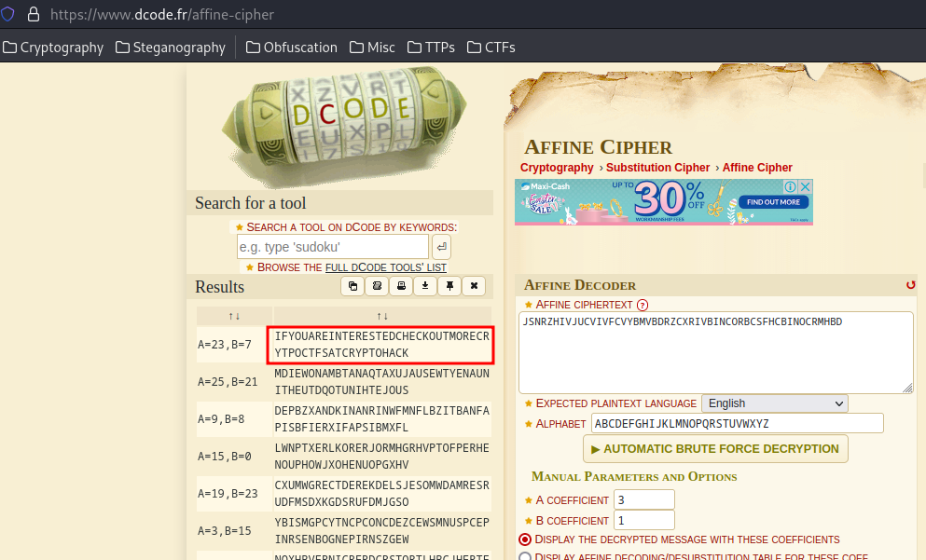The height and width of the screenshot is (560, 926).
Task: Open the Misc bookmarks folder
Action: [372, 48]
